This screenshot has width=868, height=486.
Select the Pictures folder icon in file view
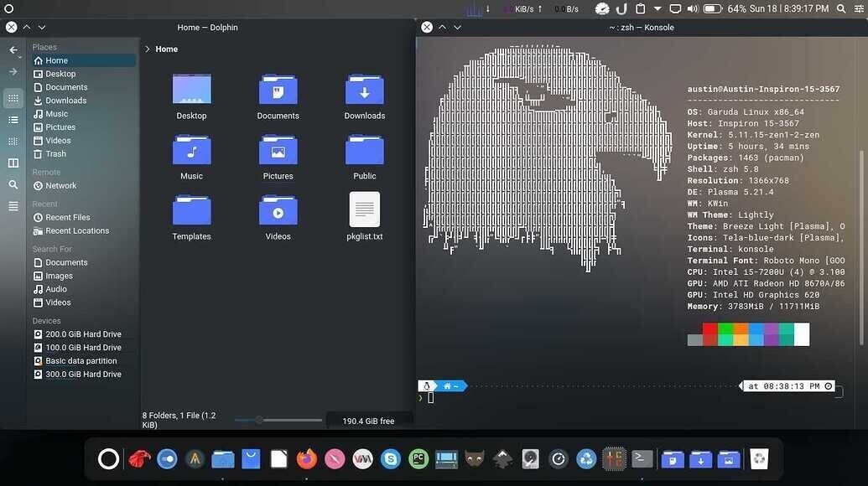click(278, 150)
